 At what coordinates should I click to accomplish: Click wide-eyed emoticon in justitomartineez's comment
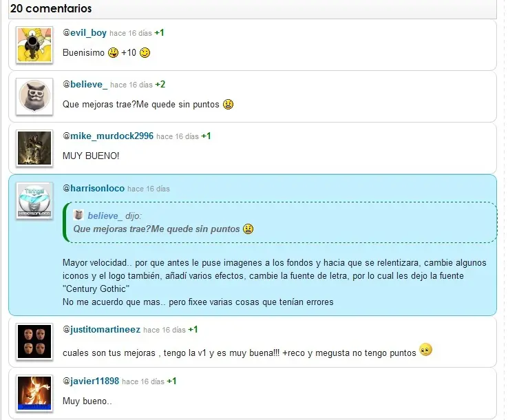click(425, 349)
